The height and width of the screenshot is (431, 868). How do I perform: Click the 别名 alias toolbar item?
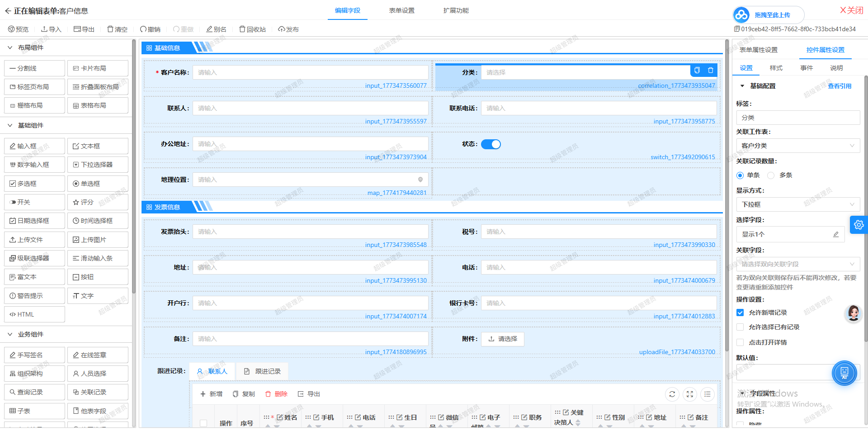(x=216, y=29)
